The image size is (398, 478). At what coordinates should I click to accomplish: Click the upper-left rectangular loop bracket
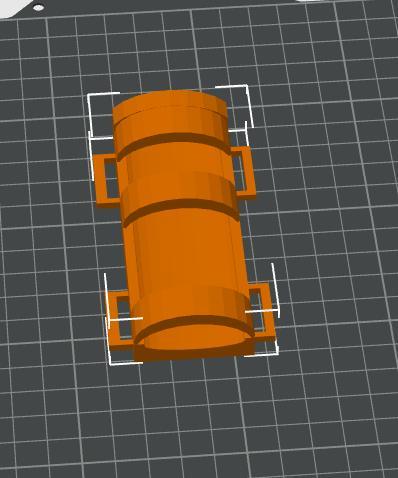coord(105,180)
